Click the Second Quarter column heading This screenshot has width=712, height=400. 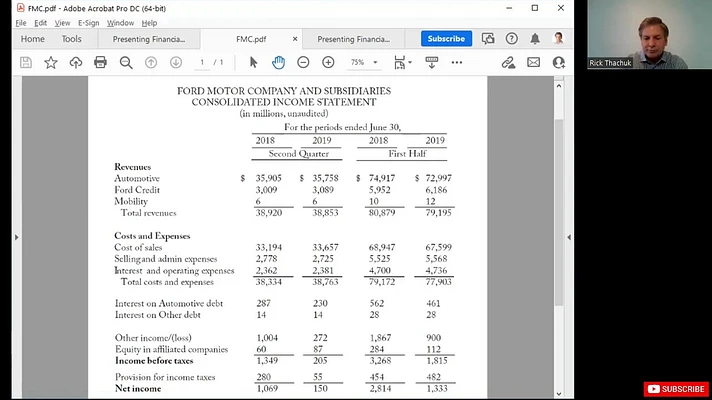coord(298,154)
